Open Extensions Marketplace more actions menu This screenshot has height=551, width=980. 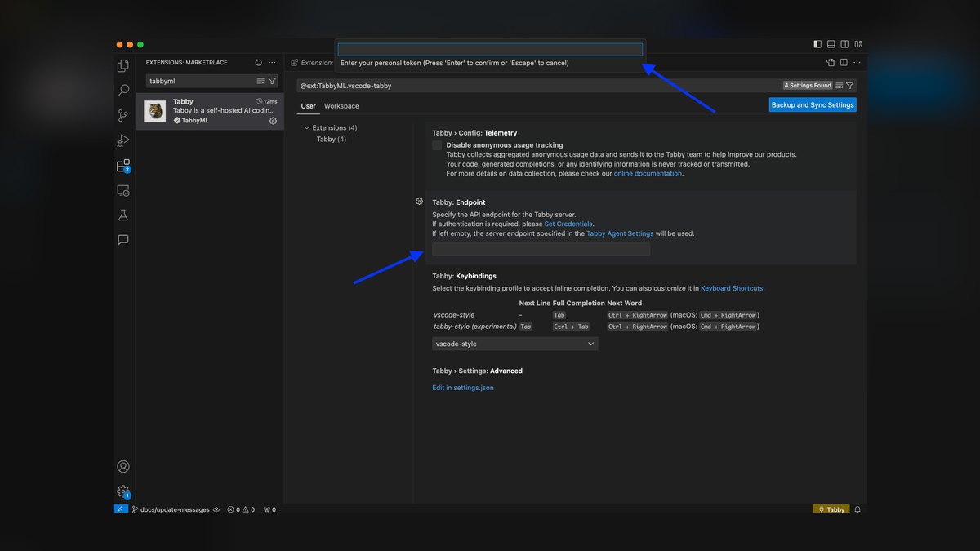point(272,62)
